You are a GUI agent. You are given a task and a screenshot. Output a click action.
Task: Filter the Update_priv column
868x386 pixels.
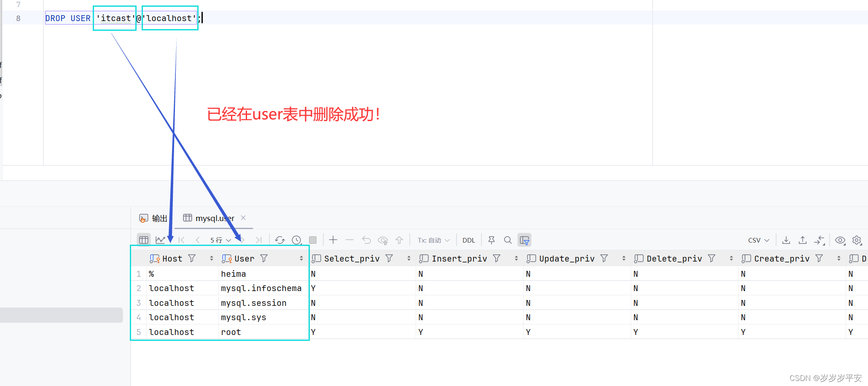(x=604, y=258)
